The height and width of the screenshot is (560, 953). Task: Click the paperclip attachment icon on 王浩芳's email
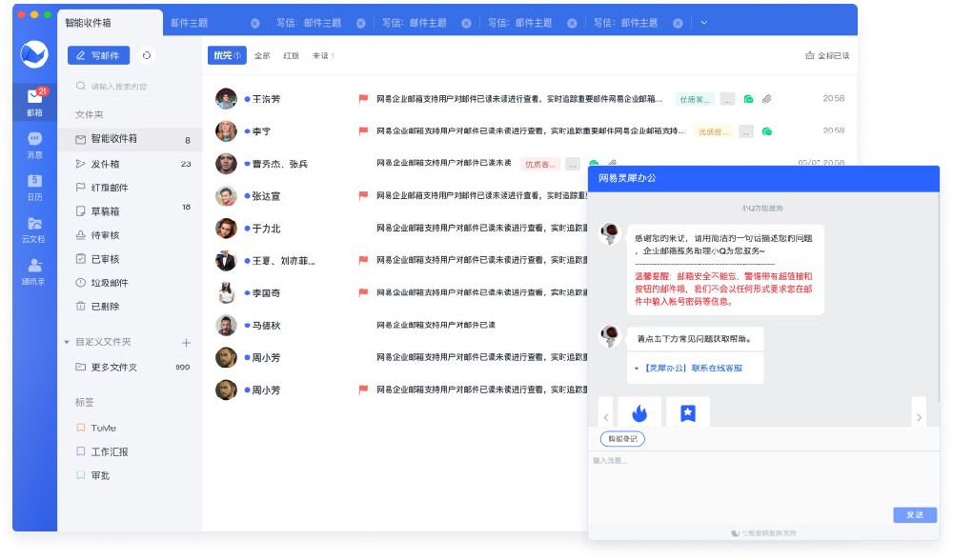tap(766, 99)
